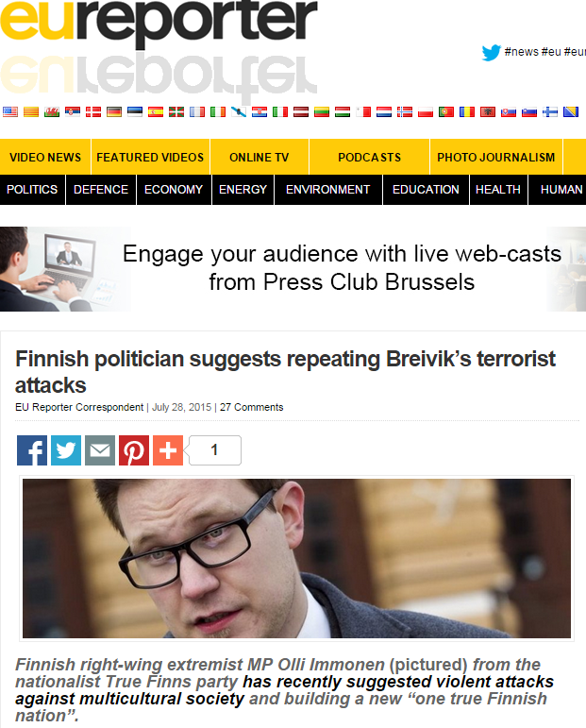Open more sharing options plus icon
The height and width of the screenshot is (728, 586).
click(x=168, y=449)
